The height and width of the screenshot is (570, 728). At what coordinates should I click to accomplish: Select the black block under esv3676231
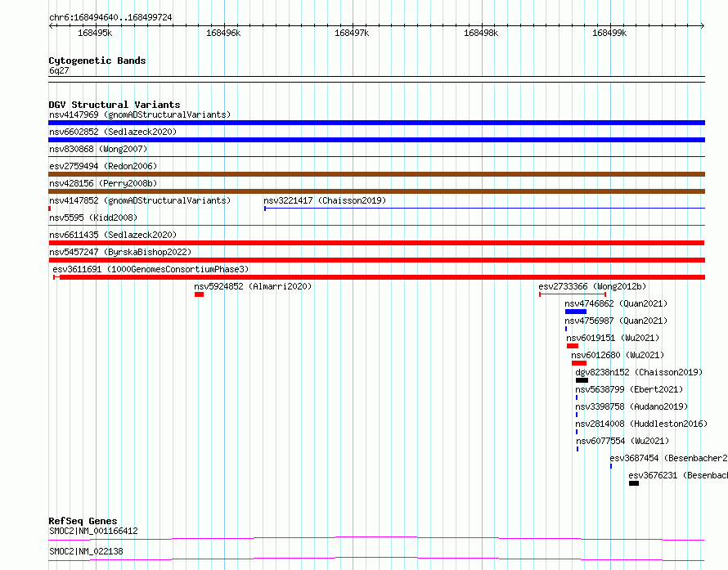tap(634, 483)
